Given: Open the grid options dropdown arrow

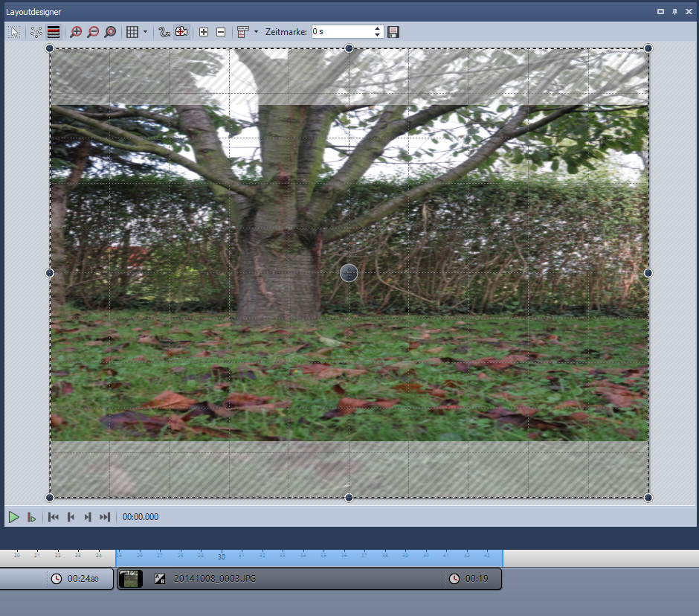Looking at the screenshot, I should pos(145,32).
